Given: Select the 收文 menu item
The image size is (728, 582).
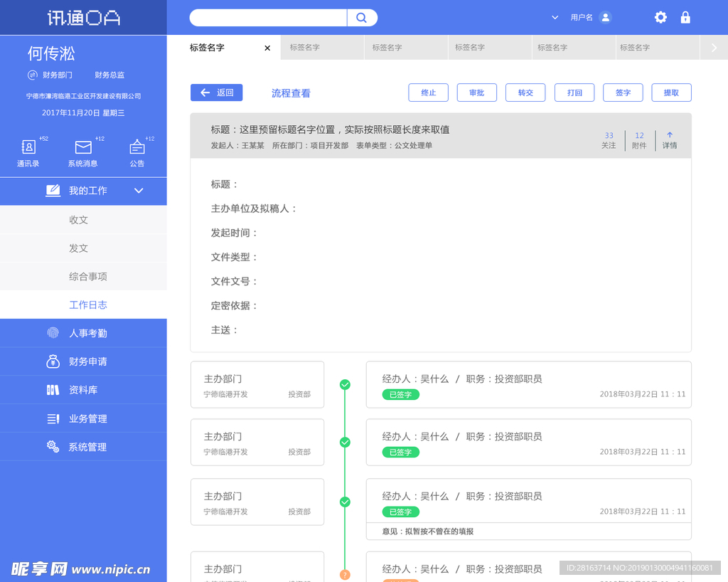Looking at the screenshot, I should click(x=84, y=220).
